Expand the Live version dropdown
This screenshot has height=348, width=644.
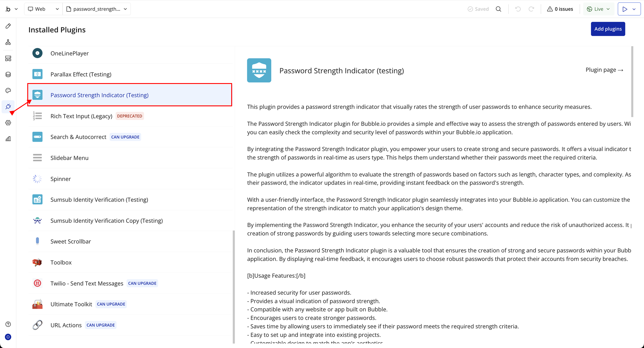[x=598, y=9]
